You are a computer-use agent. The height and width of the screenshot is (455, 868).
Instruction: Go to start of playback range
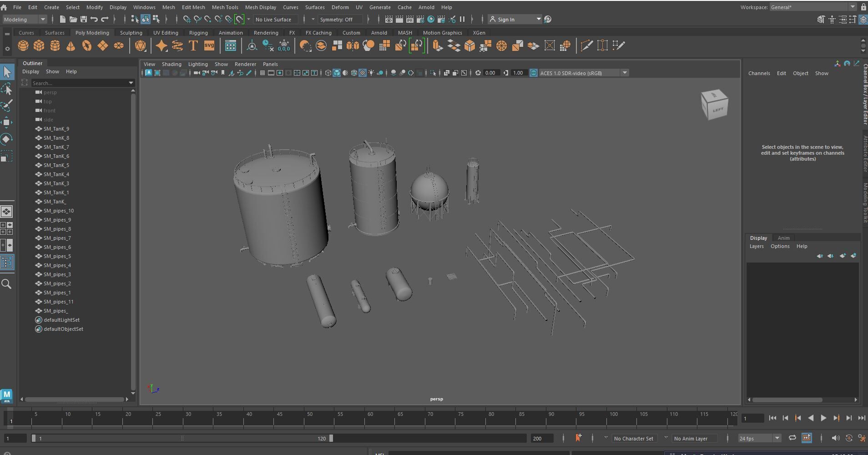pyautogui.click(x=772, y=418)
